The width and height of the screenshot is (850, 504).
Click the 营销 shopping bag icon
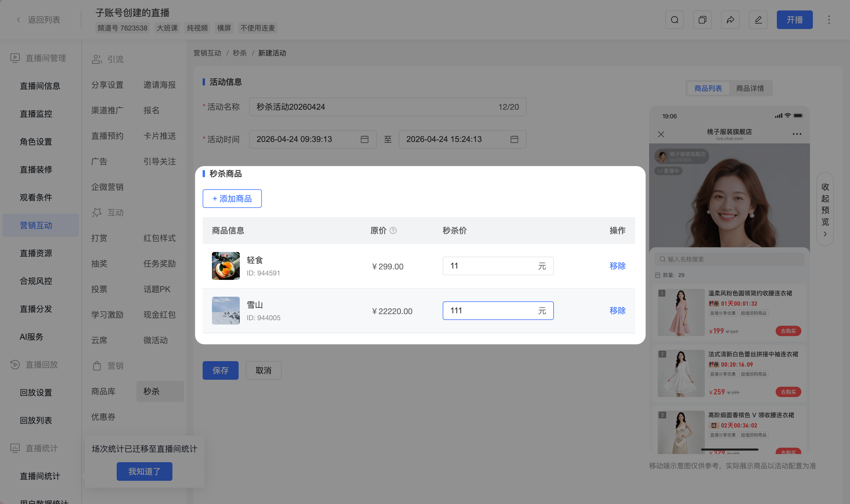(97, 366)
